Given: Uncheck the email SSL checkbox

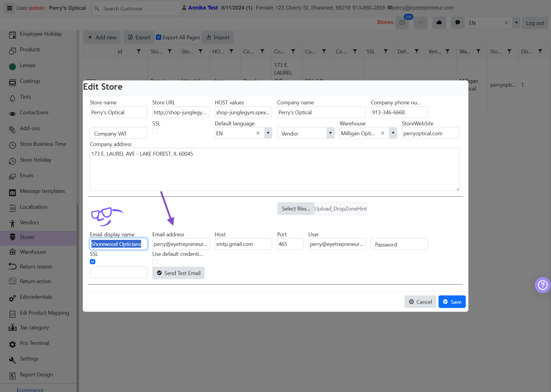Looking at the screenshot, I should (93, 262).
